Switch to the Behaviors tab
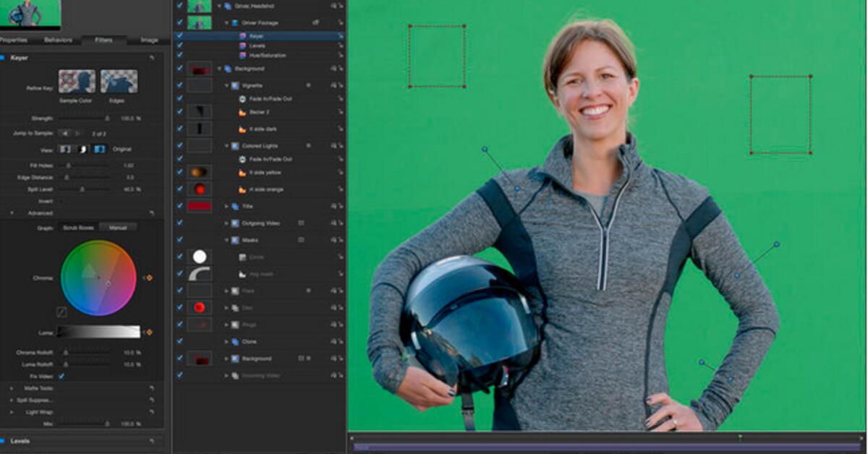The height and width of the screenshot is (454, 868). tap(58, 40)
